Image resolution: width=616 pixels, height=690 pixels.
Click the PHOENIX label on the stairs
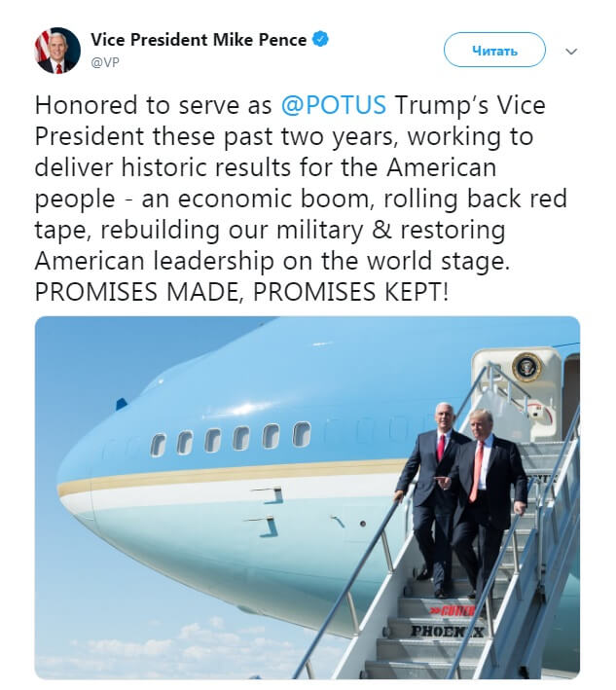coord(447,632)
